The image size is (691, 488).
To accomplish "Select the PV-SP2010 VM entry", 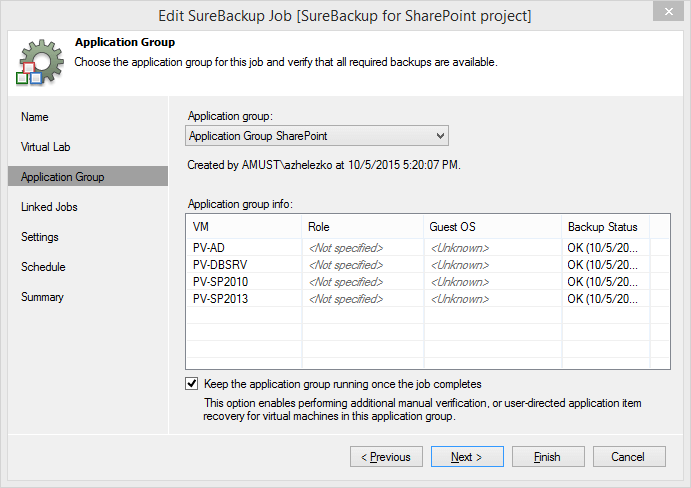I will point(427,282).
